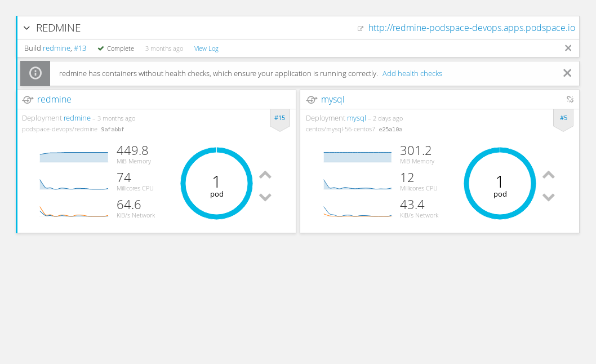This screenshot has width=596, height=364.
Task: Scale down redmine pods arrow
Action: (x=265, y=197)
